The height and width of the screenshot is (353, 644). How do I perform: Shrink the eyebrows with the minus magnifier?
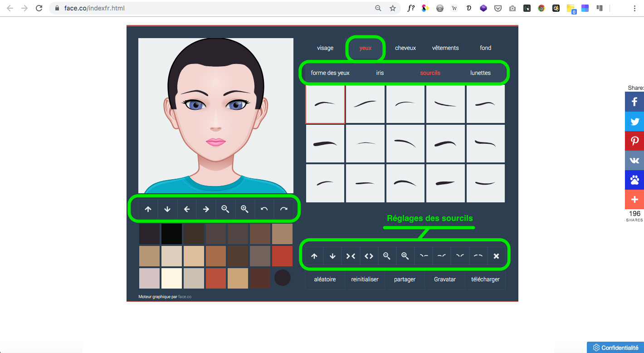[387, 256]
